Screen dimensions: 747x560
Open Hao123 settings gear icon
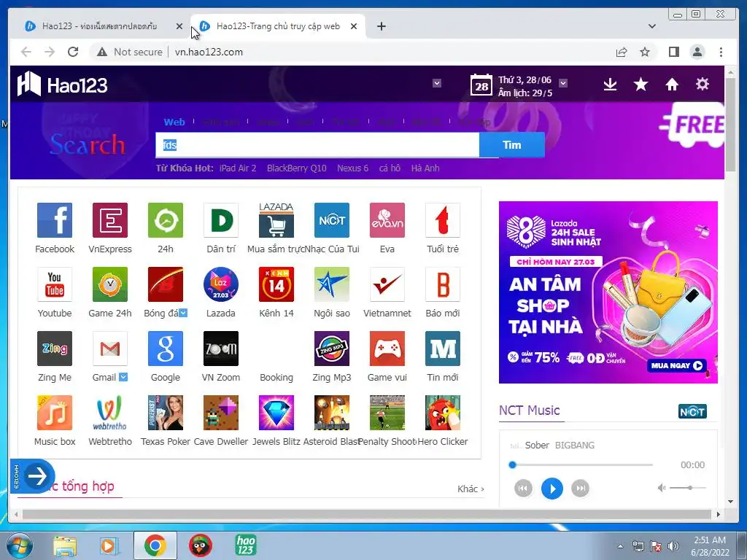(x=703, y=85)
